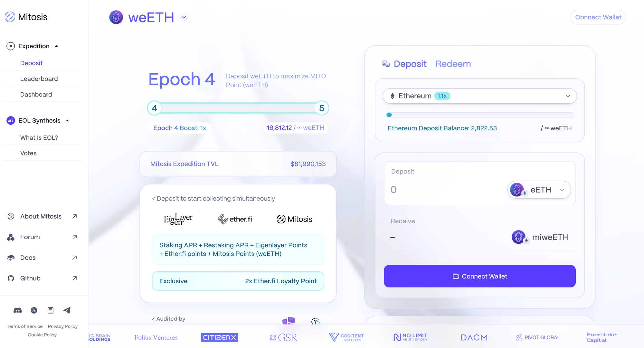This screenshot has width=644, height=348.
Task: Navigate to Dashboard from sidebar menu
Action: 36,94
